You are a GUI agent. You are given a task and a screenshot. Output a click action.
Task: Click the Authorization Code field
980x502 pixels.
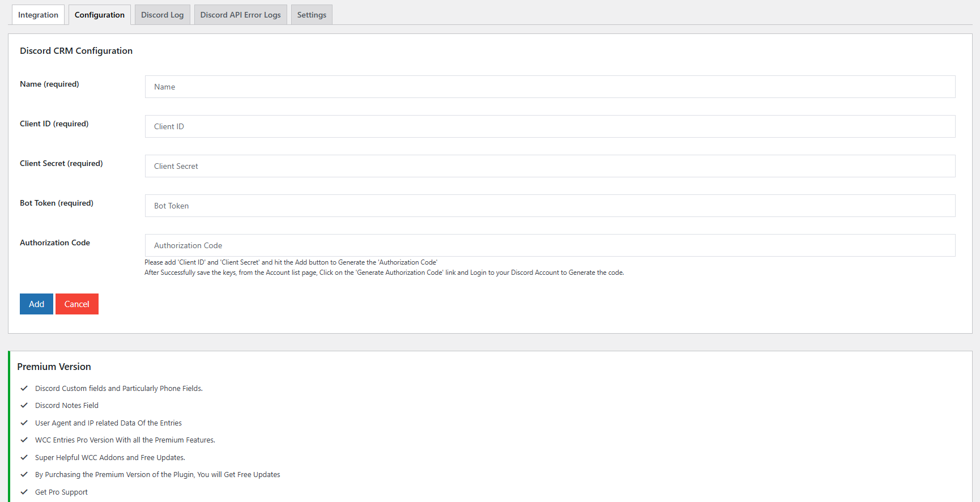tap(550, 245)
